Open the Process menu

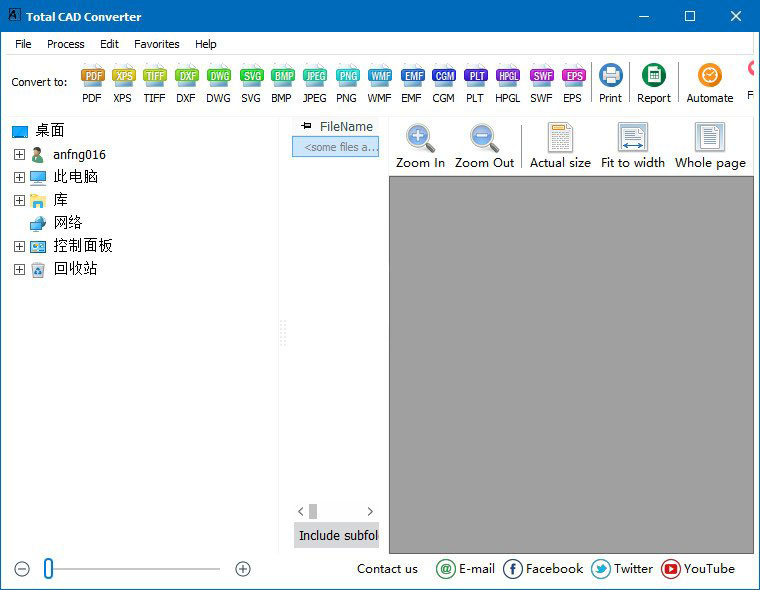[x=65, y=44]
